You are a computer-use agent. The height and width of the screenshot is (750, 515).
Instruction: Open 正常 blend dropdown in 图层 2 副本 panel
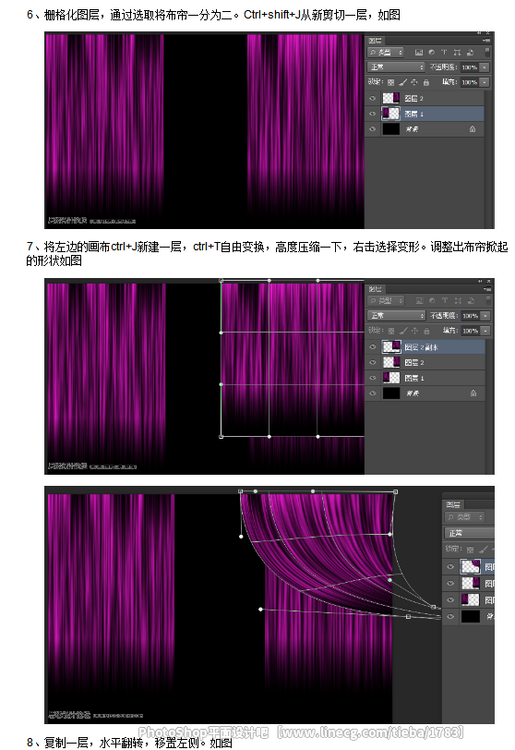396,316
